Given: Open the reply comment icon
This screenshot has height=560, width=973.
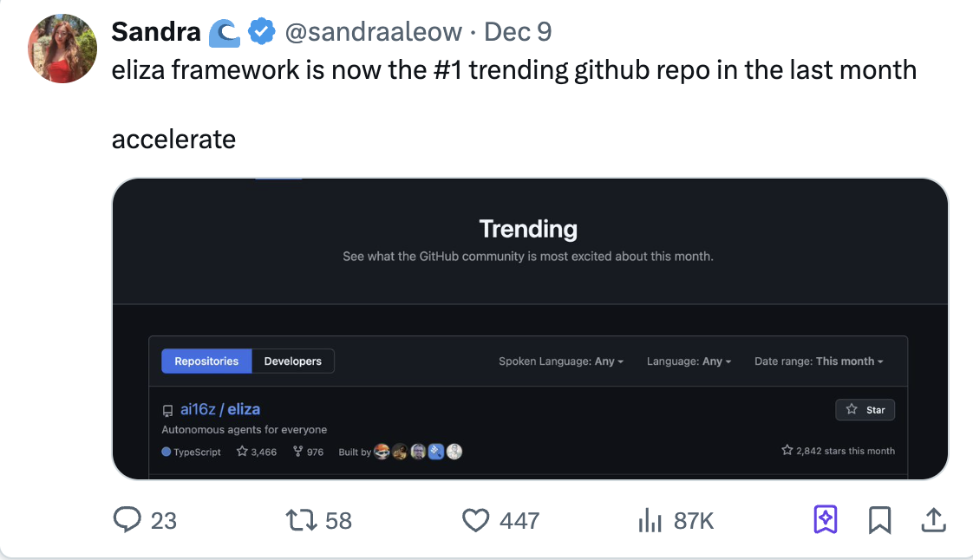Looking at the screenshot, I should (x=127, y=519).
